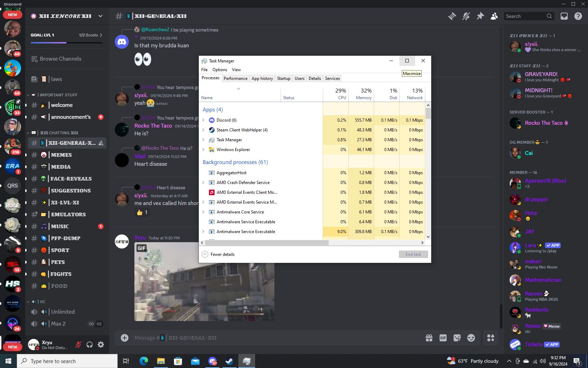Click create invite icon on XII-GENERAL channel
The width and height of the screenshot is (588, 368).
101,143
